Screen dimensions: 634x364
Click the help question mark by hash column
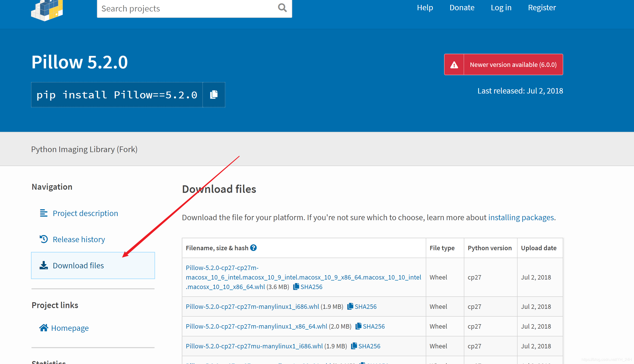pos(253,248)
